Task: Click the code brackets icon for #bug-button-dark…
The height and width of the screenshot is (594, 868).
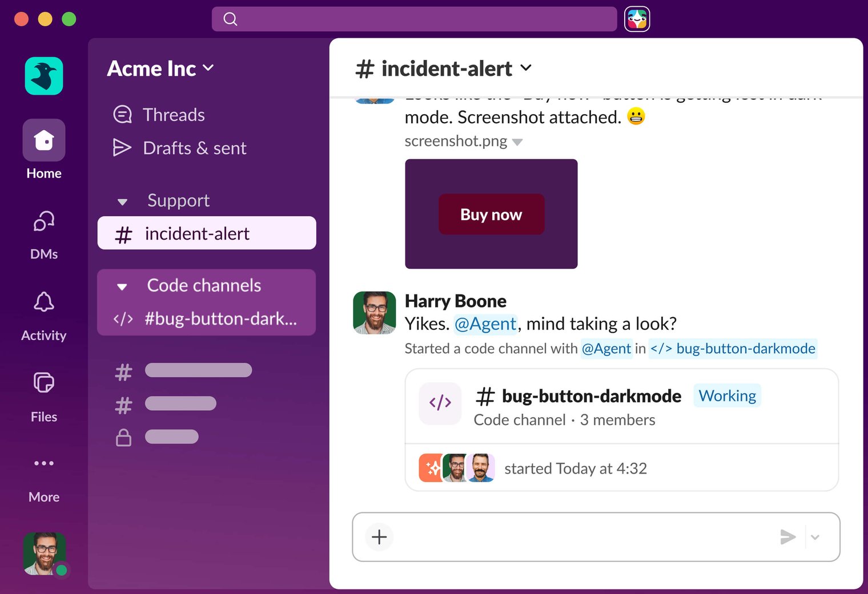Action: pos(123,319)
